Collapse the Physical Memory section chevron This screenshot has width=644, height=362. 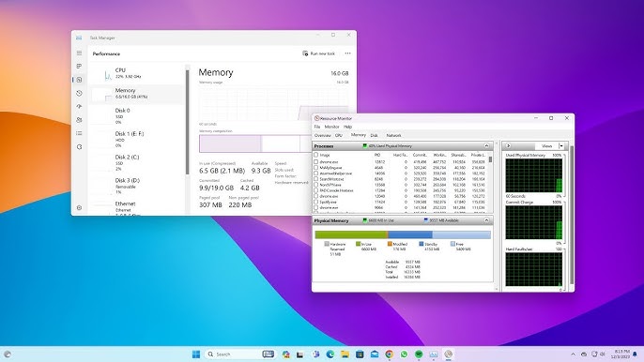point(486,220)
